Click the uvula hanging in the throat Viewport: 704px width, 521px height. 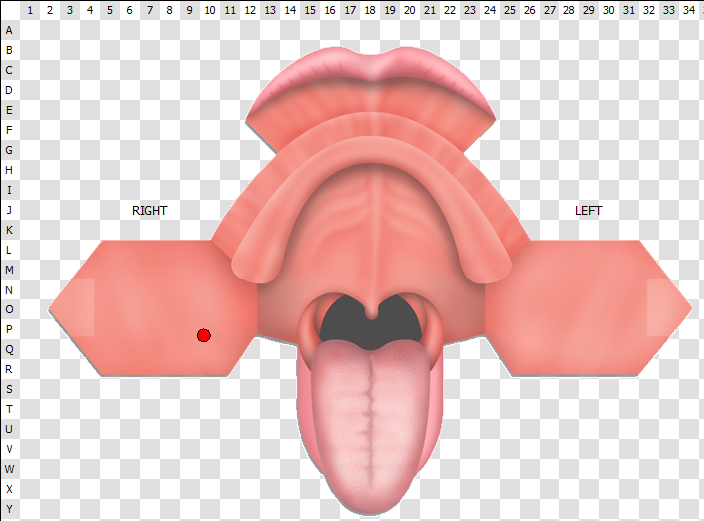[x=371, y=312]
